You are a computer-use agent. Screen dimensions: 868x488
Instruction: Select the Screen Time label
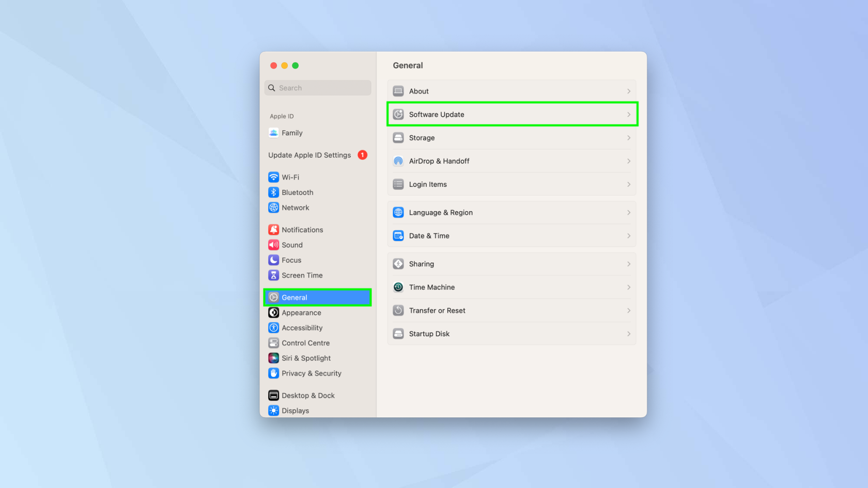coord(302,275)
